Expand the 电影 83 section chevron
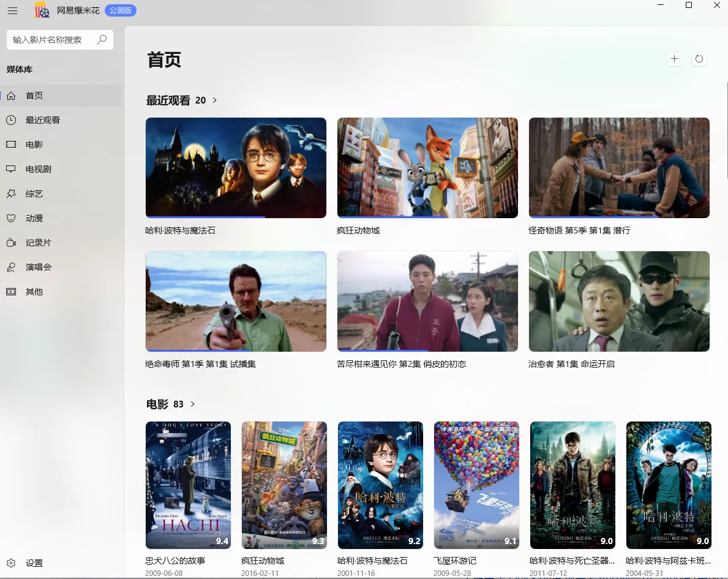Screen dimensions: 728x579 (x=192, y=404)
